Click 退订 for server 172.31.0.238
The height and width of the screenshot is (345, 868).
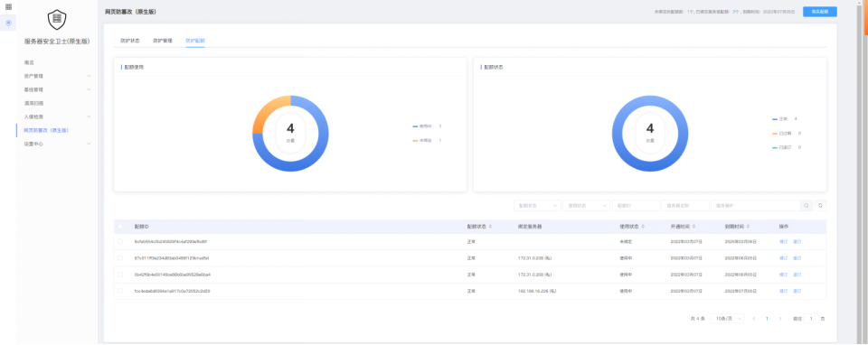tap(797, 258)
